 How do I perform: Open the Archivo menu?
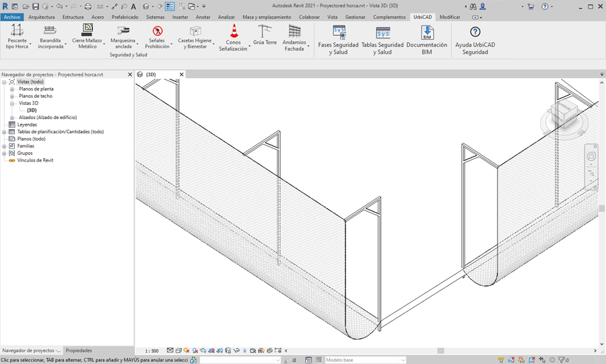click(x=12, y=17)
